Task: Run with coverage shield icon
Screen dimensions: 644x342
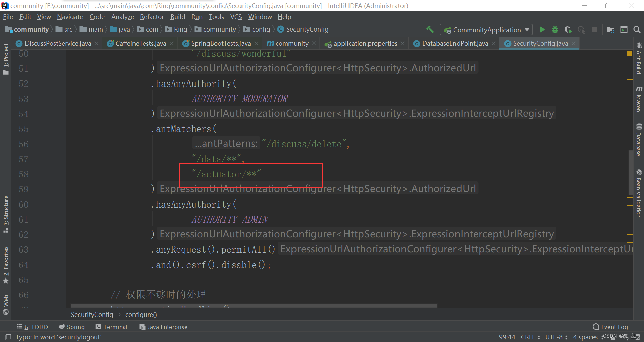Action: pos(568,30)
